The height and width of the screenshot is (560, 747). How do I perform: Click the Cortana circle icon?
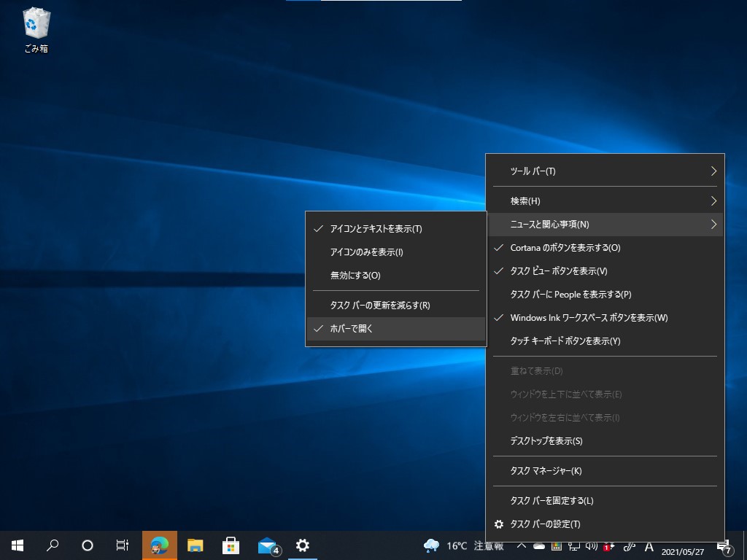(x=88, y=545)
